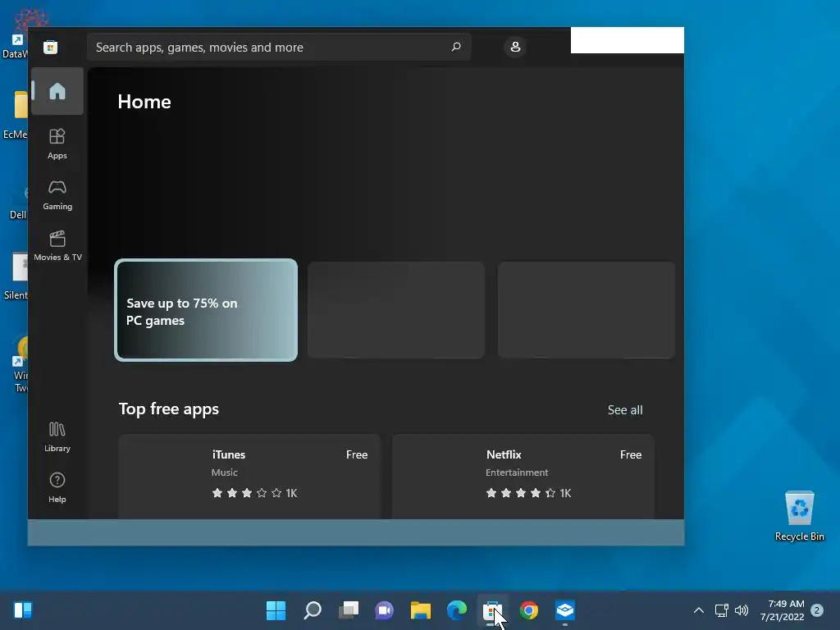
Task: Open Task View on taskbar
Action: pos(348,610)
